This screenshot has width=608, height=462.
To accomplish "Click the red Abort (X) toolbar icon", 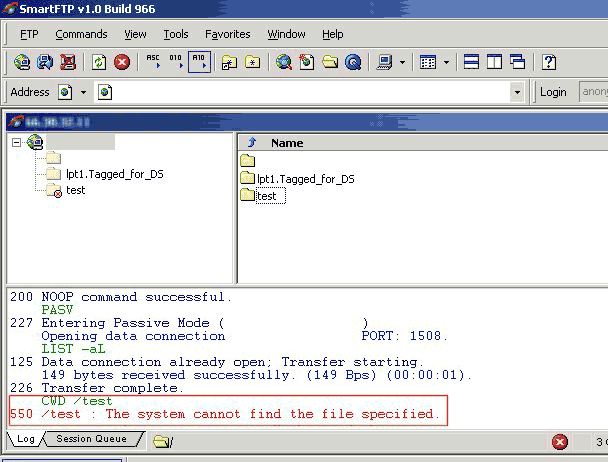I will tap(122, 62).
